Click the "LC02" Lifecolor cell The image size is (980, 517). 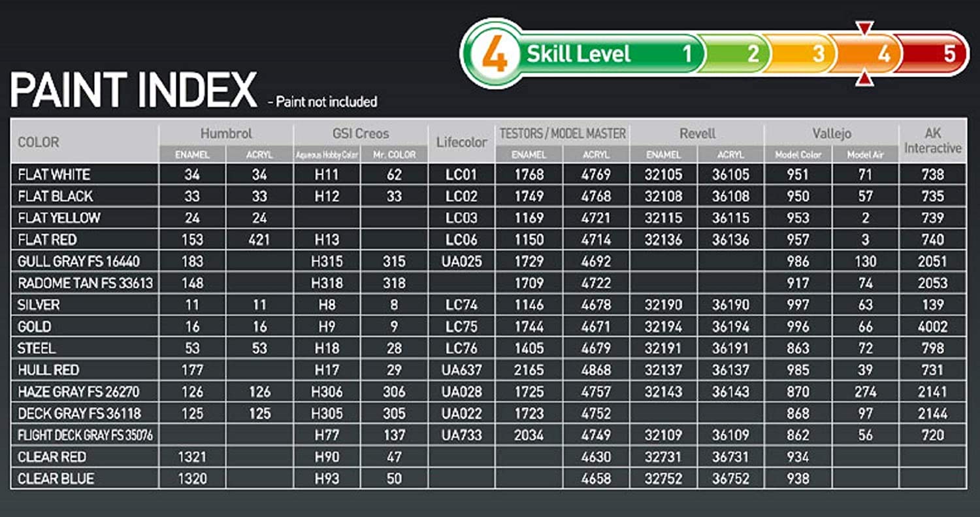click(462, 196)
